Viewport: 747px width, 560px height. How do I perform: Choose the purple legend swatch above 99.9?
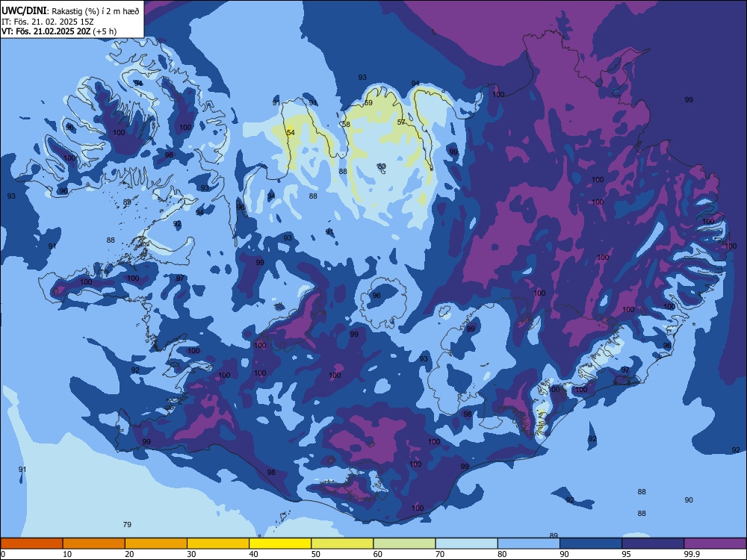pyautogui.click(x=715, y=544)
